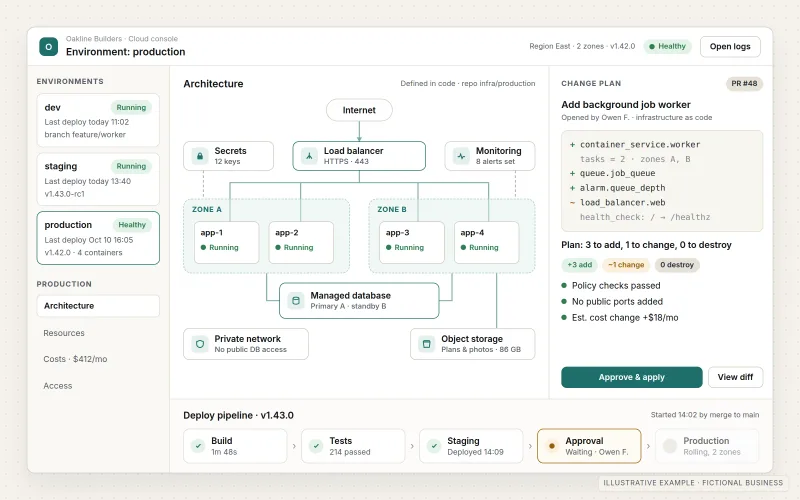Screen dimensions: 800x500
Task: Select the Object storage node
Action: [472, 344]
